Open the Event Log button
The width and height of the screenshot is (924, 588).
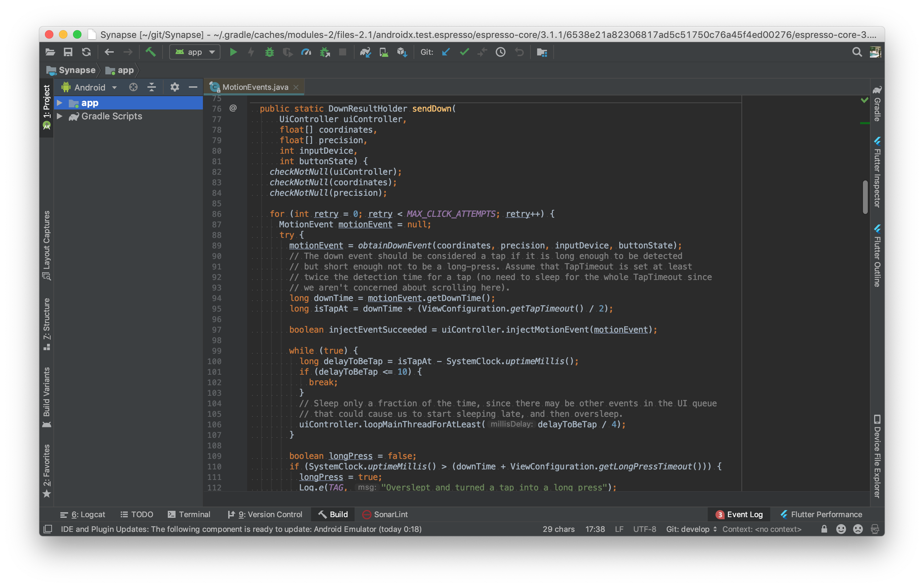click(739, 514)
